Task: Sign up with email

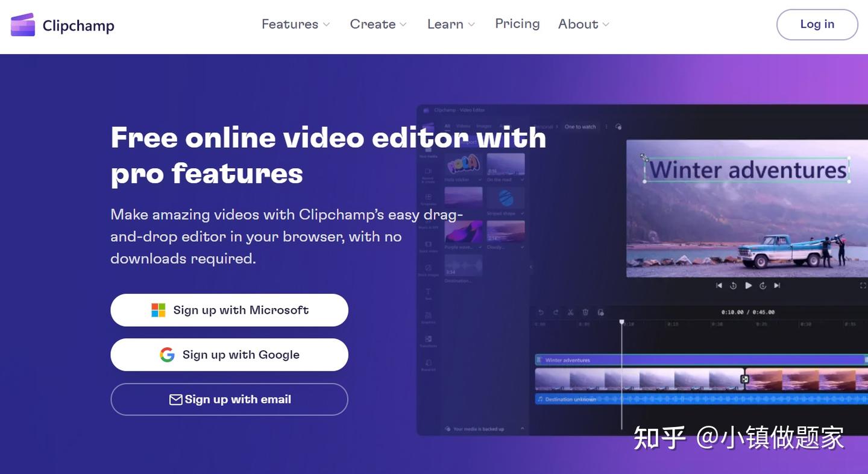Action: point(229,399)
